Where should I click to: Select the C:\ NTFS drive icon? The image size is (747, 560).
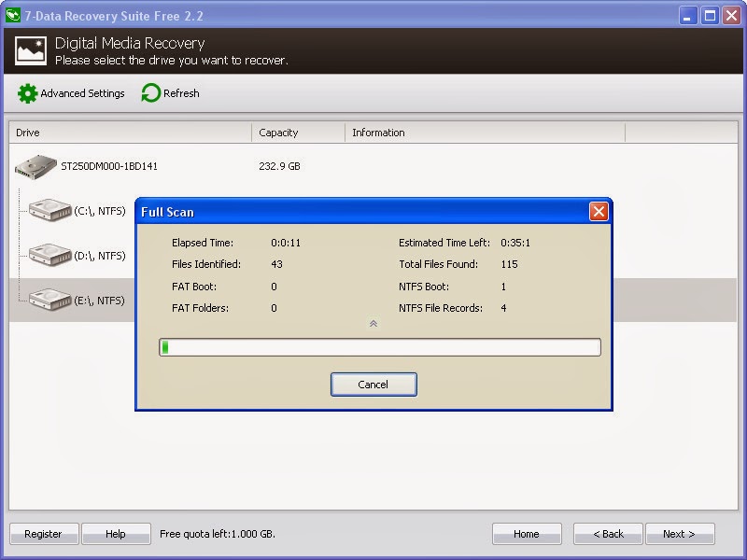[x=50, y=210]
